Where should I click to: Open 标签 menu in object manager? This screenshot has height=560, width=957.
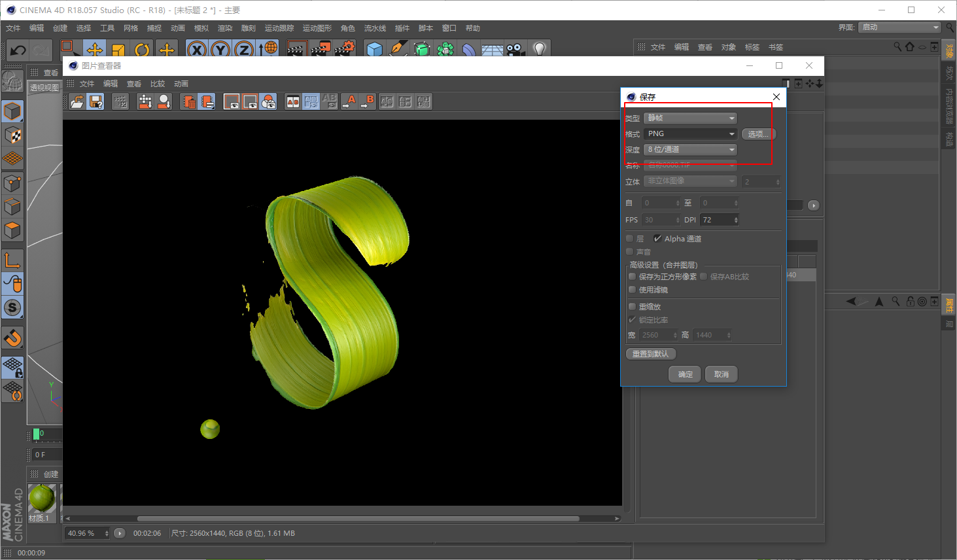[x=752, y=47]
